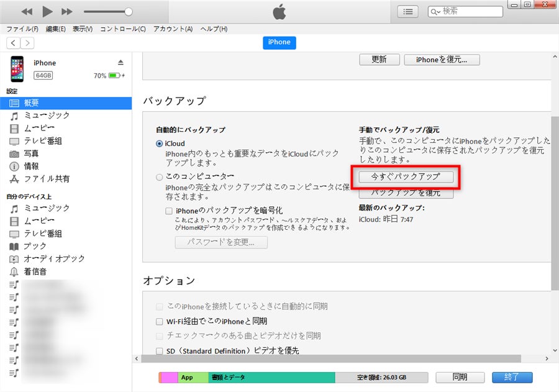Skip ahead with fast-forward button
Screen dimensions: 559x392
point(66,12)
